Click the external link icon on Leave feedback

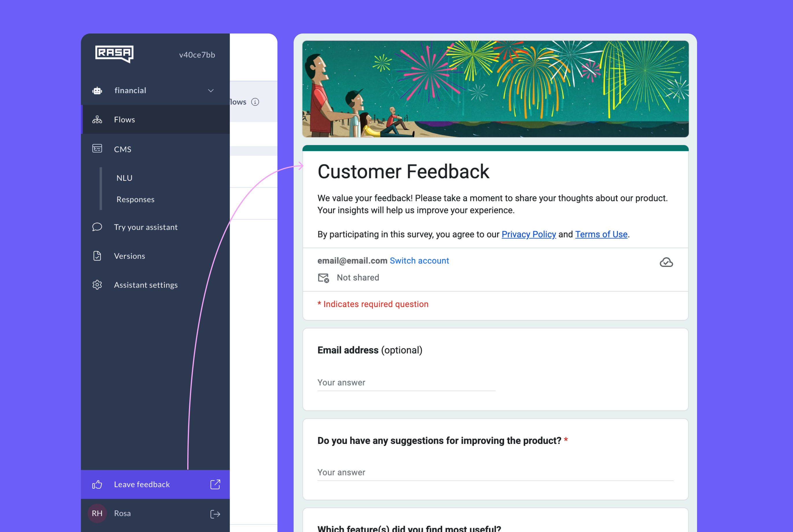coord(215,485)
